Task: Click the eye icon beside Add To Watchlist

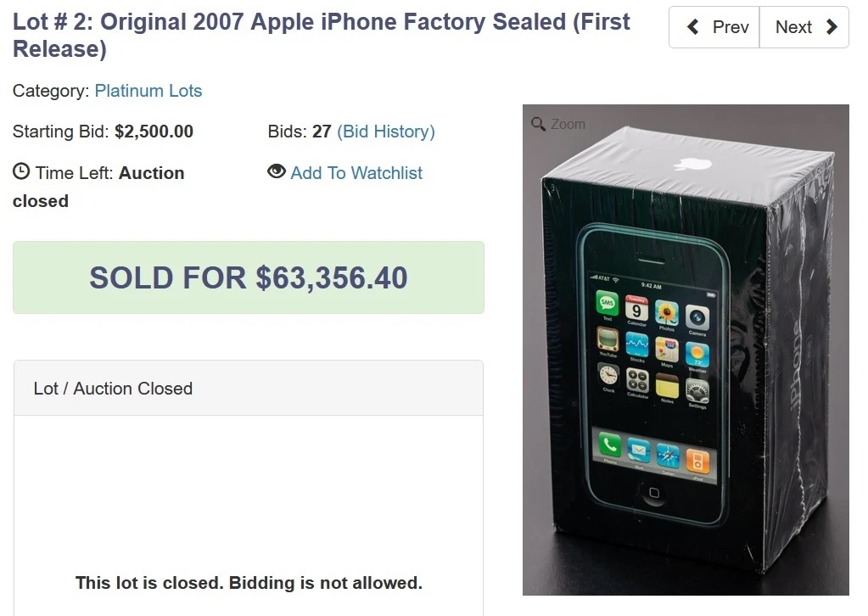Action: [276, 171]
